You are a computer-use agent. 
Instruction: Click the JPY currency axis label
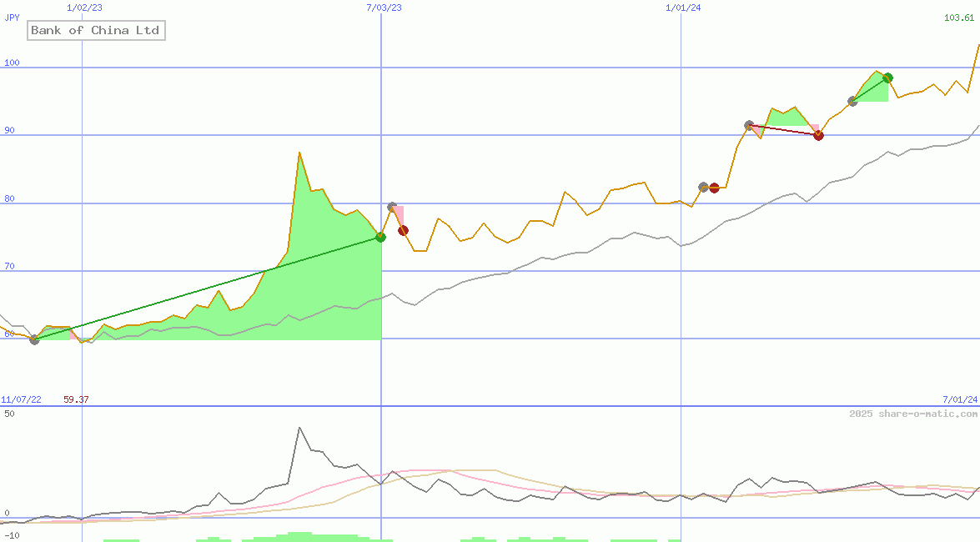[10, 18]
